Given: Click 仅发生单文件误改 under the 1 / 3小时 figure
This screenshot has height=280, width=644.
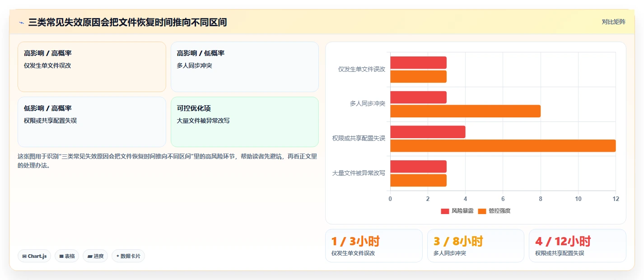Looking at the screenshot, I should 353,253.
